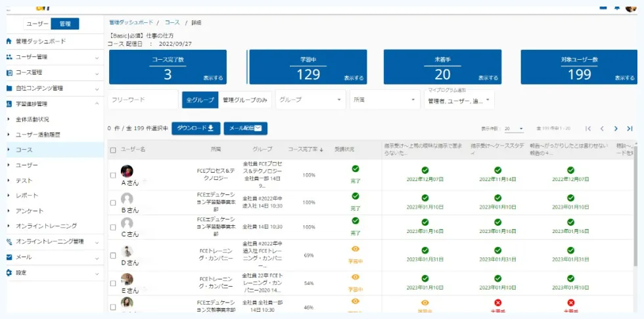The width and height of the screenshot is (644, 319).
Task: Click the ユーザー管理 people icon
Action: (9, 57)
